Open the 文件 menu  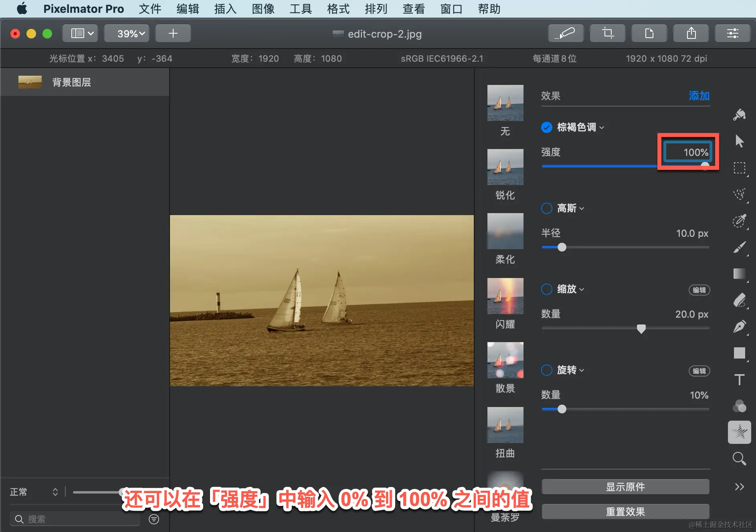pyautogui.click(x=150, y=9)
